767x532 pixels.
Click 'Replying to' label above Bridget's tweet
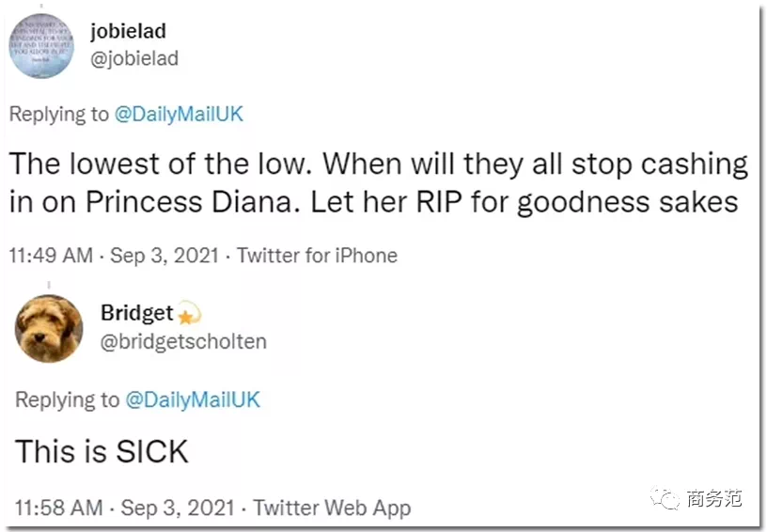(67, 399)
